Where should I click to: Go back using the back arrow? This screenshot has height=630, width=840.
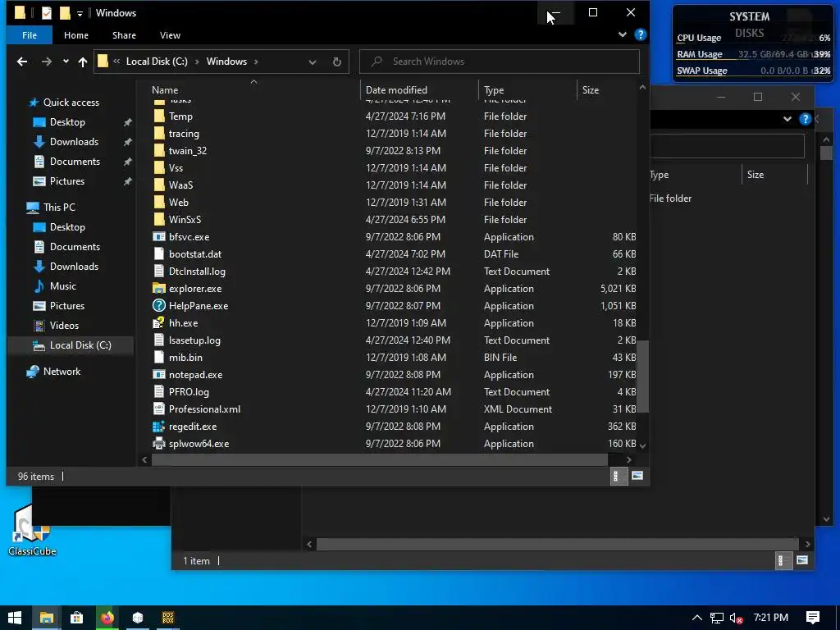pos(22,62)
